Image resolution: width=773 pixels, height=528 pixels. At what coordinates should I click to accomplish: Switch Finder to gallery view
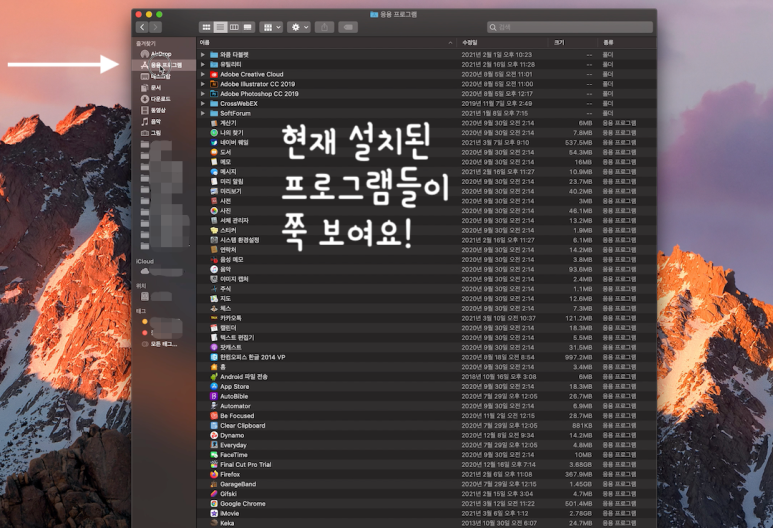coord(248,27)
